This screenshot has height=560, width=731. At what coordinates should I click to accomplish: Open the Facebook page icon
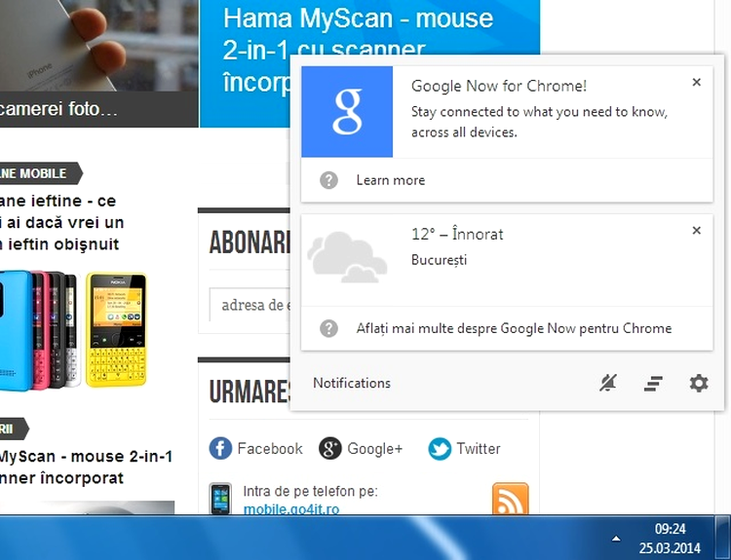[x=220, y=448]
